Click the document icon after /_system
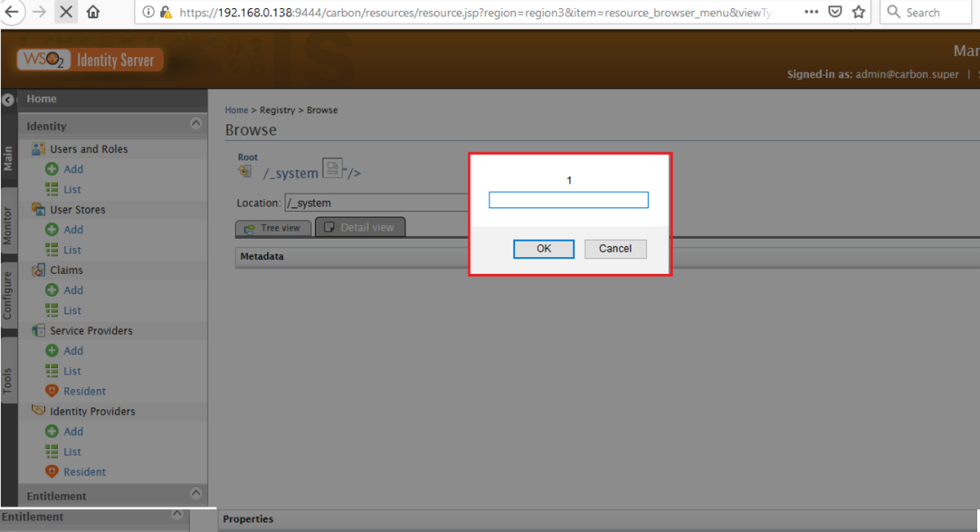Screen dimensions: 980x532 (x=332, y=168)
